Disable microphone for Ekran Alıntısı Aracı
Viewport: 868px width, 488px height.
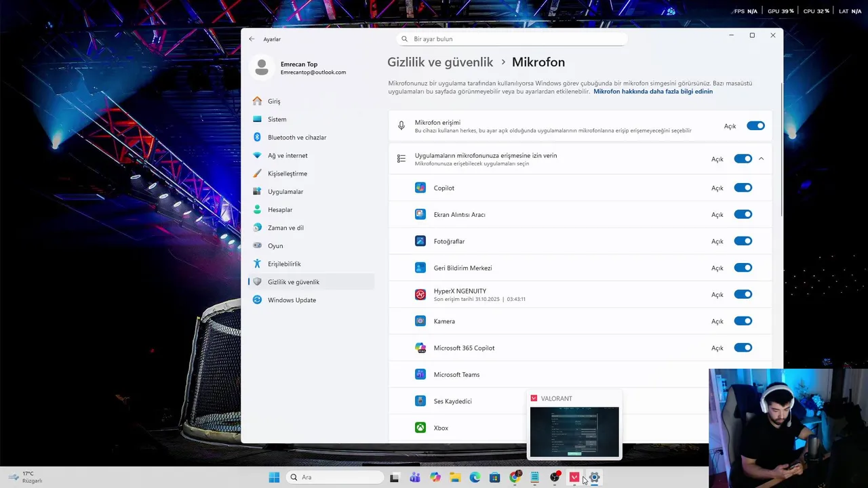click(743, 214)
